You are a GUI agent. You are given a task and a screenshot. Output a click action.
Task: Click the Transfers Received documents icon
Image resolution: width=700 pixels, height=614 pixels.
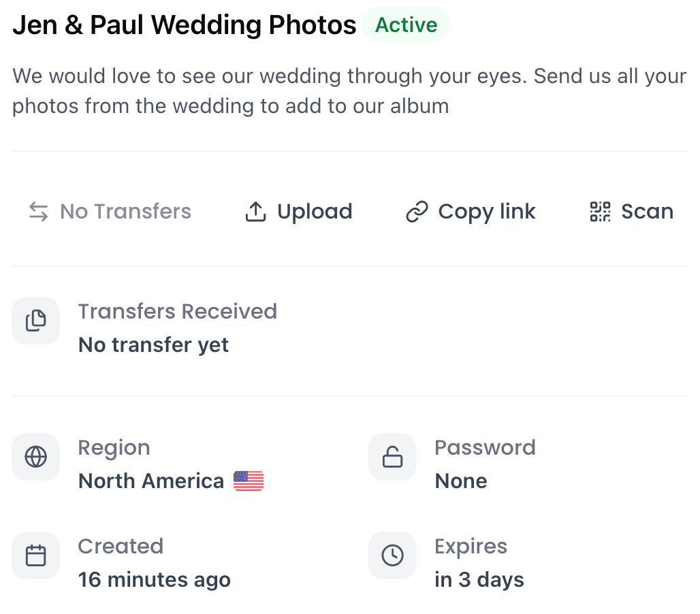click(x=35, y=321)
